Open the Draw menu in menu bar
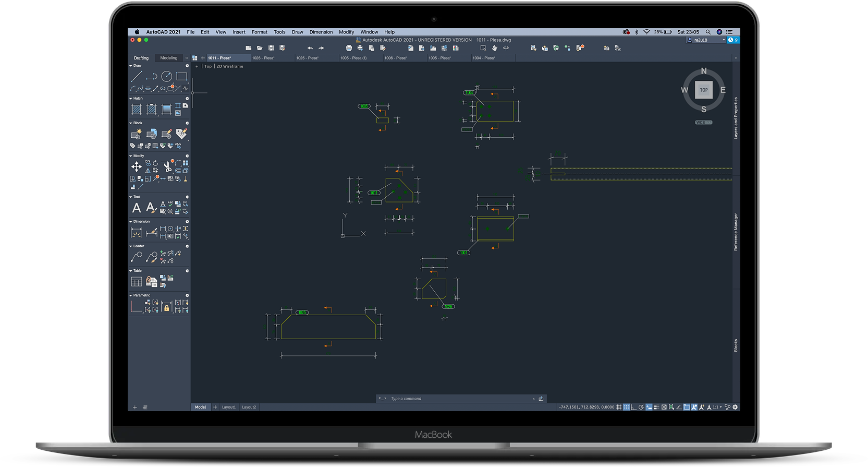This screenshot has width=868, height=467. (297, 32)
